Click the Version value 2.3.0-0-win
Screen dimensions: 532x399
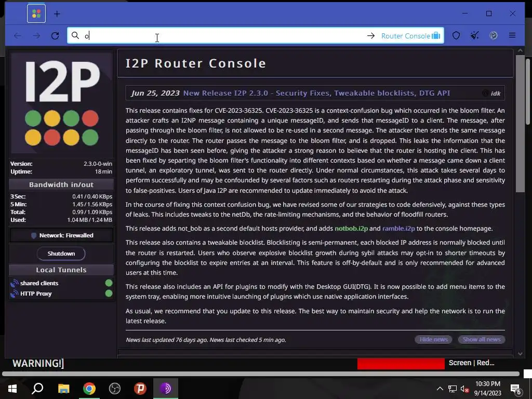click(x=98, y=164)
